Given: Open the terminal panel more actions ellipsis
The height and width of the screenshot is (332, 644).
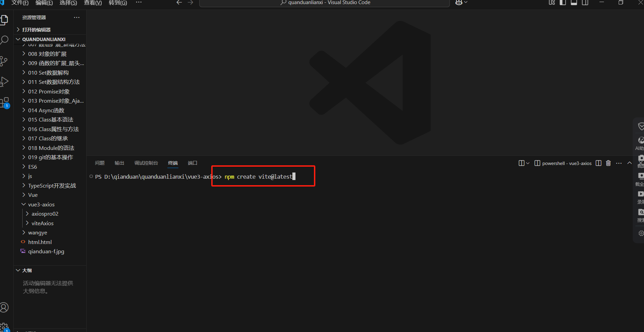Looking at the screenshot, I should pyautogui.click(x=619, y=163).
